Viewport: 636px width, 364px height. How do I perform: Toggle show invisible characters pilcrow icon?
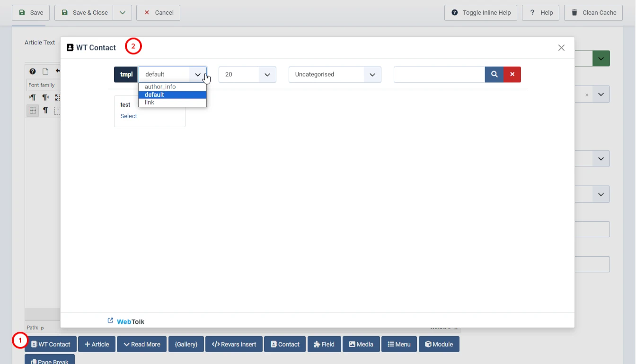45,111
